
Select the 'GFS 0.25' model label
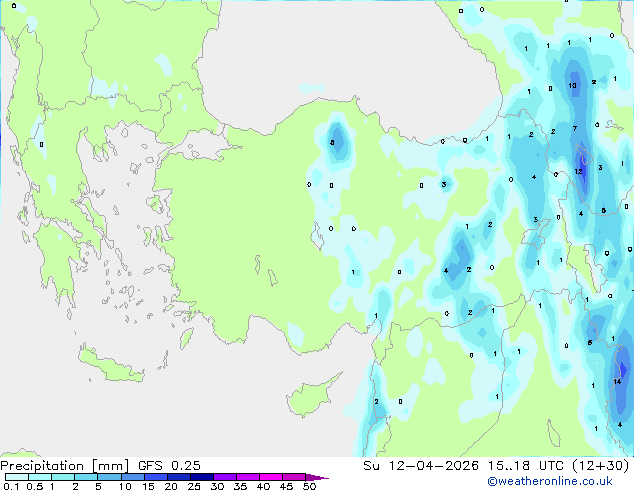[x=169, y=466]
